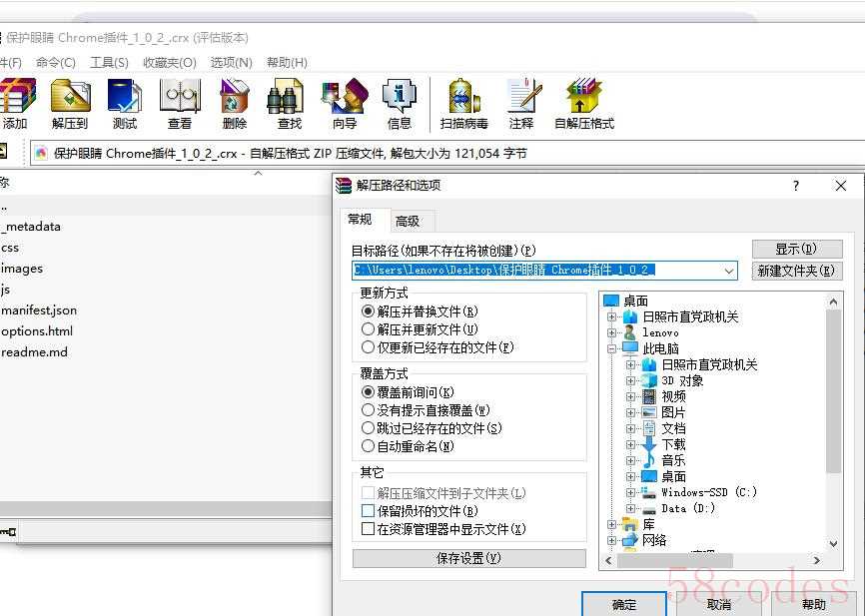Launch the 向导 (Wizard) toolbar icon
The height and width of the screenshot is (616, 865).
click(x=345, y=104)
